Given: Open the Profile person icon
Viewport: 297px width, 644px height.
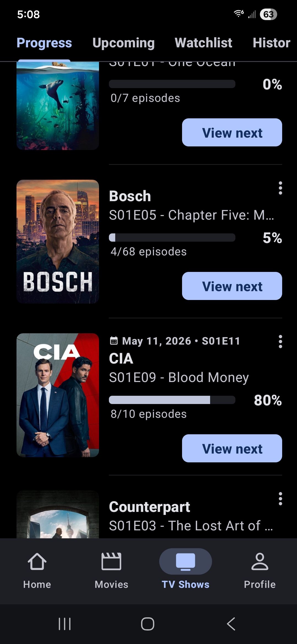Looking at the screenshot, I should (260, 561).
